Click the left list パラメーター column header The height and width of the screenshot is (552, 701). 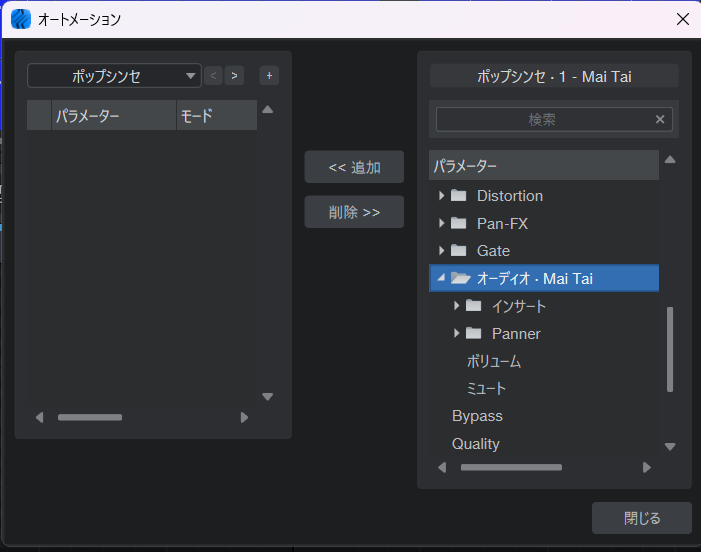coord(114,115)
